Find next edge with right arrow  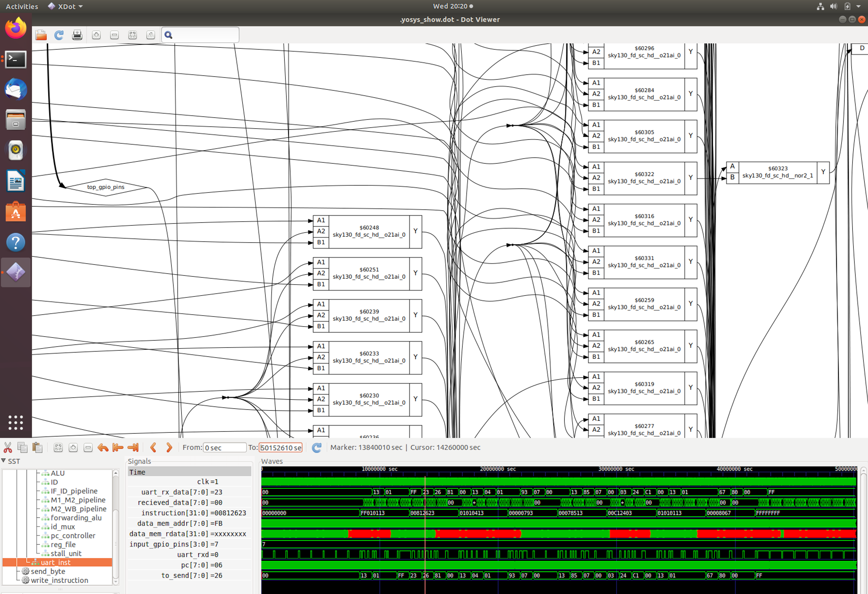pyautogui.click(x=169, y=447)
